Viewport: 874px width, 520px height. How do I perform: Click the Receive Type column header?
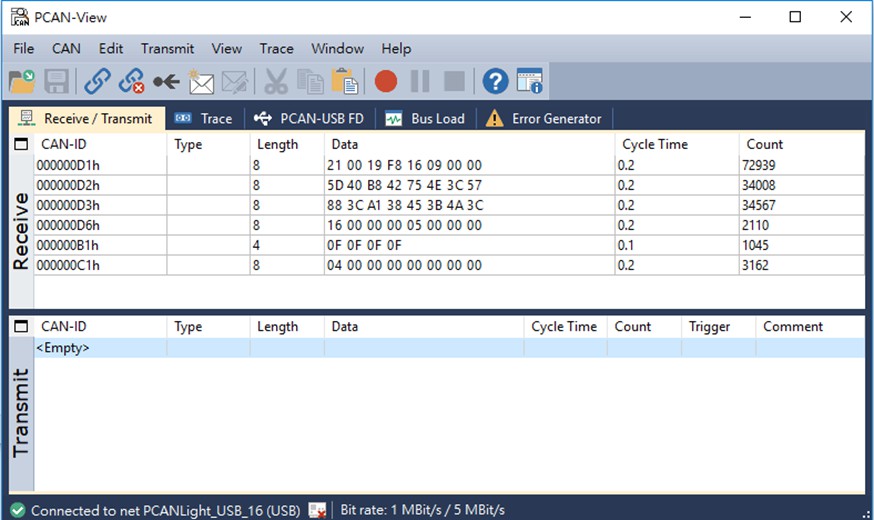click(x=208, y=144)
